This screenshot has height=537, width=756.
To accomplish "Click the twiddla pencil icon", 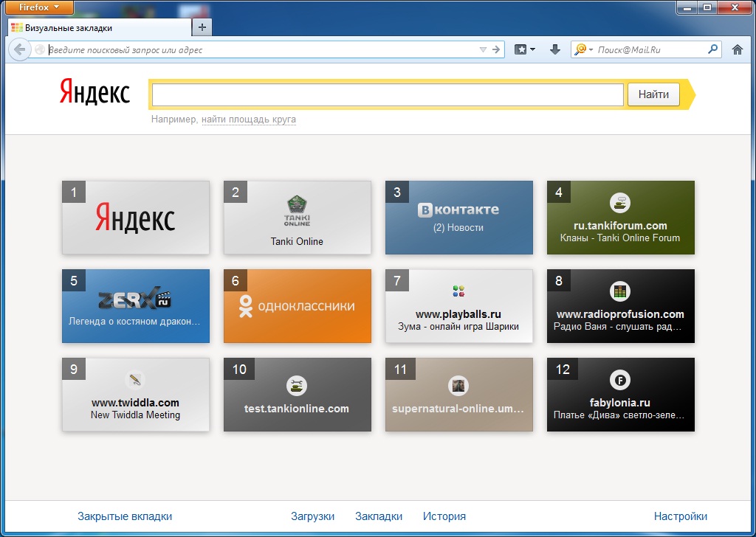I will click(x=135, y=379).
